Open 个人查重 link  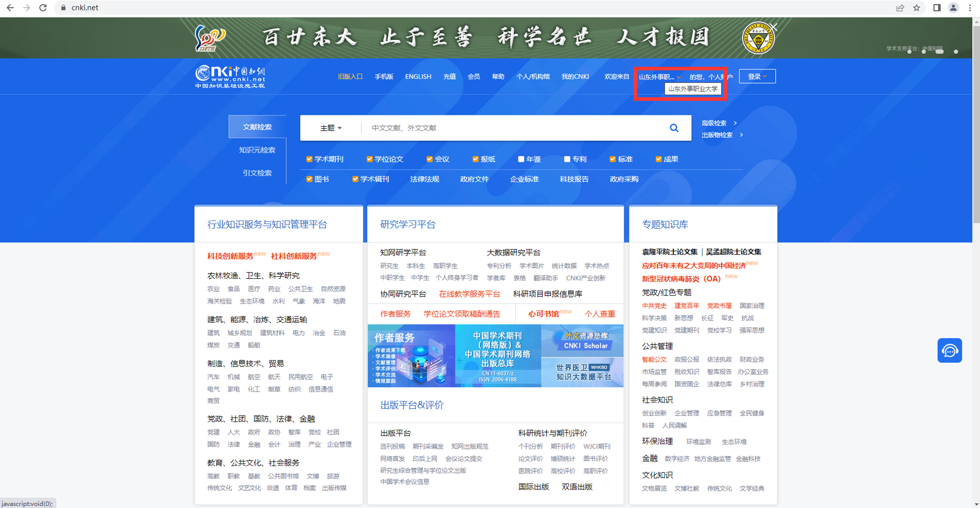[600, 314]
